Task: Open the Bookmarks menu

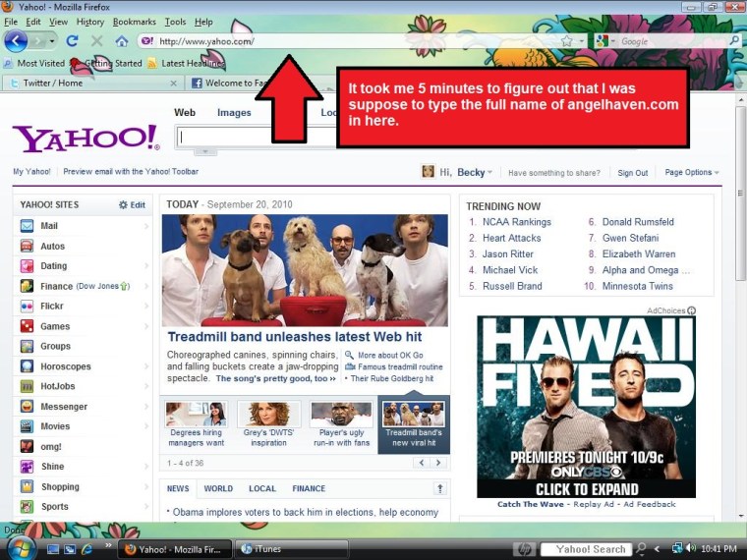Action: click(134, 22)
